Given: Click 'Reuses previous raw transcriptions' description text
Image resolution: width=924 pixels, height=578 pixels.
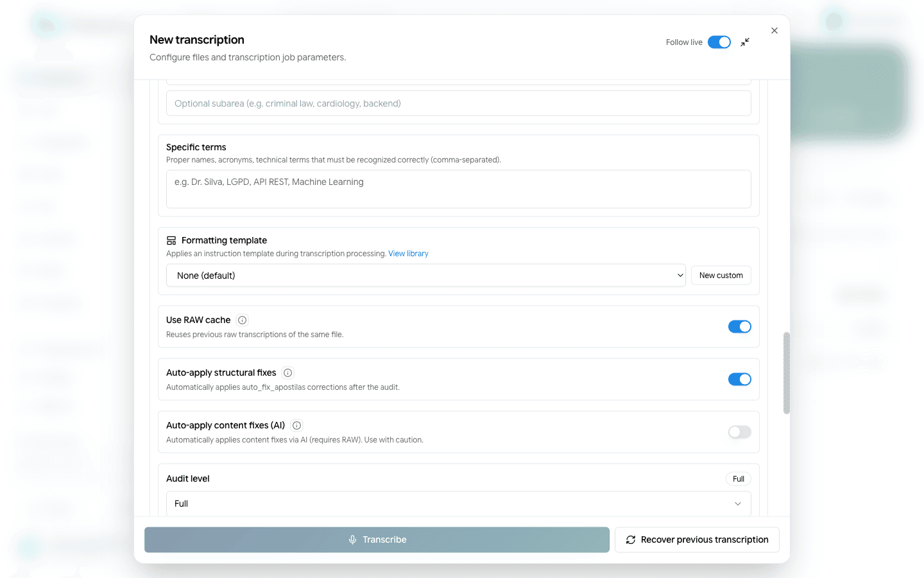Looking at the screenshot, I should pyautogui.click(x=255, y=335).
